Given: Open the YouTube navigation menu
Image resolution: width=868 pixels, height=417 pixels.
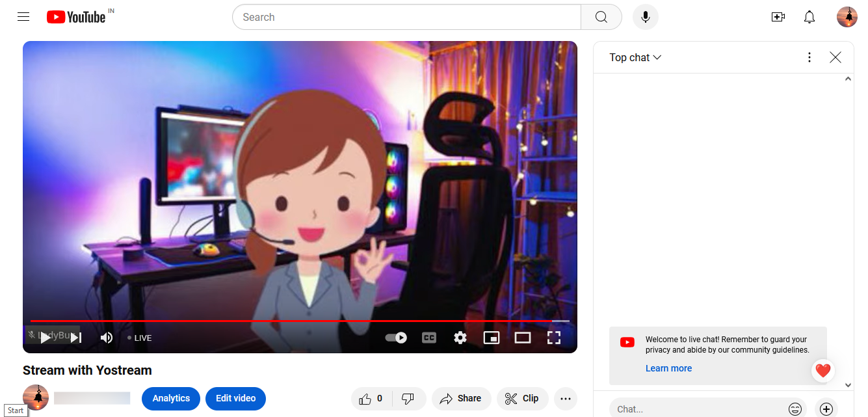Looking at the screenshot, I should pos(23,16).
